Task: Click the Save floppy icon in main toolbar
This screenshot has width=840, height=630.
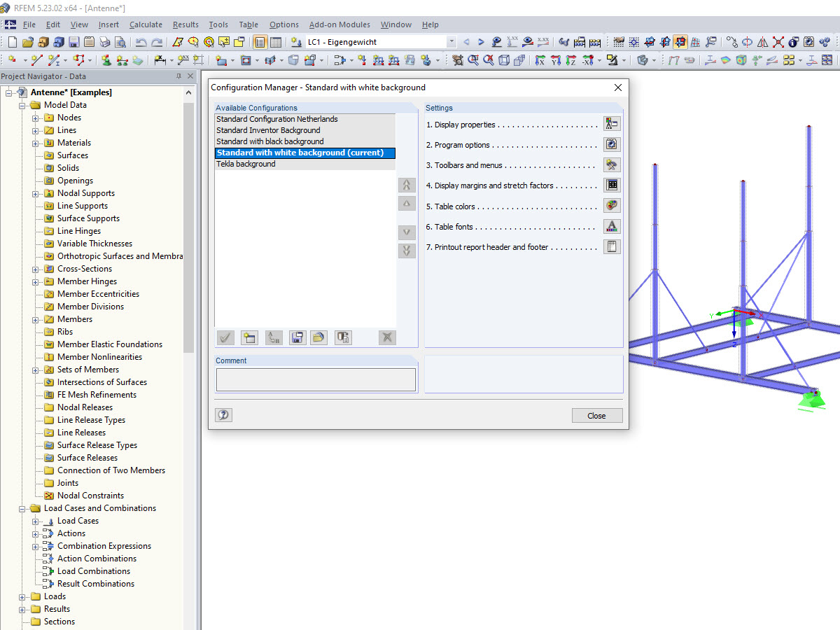Action: [x=74, y=43]
